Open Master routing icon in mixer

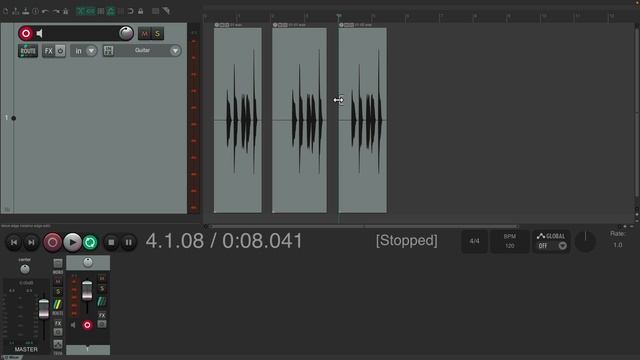coord(58,304)
